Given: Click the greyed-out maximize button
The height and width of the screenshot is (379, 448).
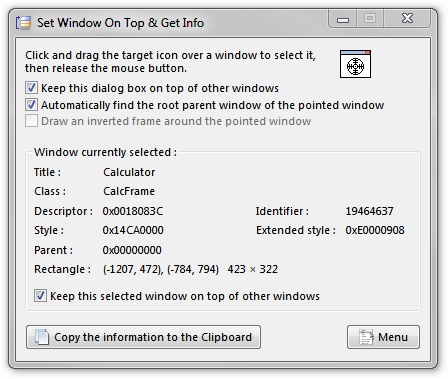Looking at the screenshot, I should [x=370, y=18].
